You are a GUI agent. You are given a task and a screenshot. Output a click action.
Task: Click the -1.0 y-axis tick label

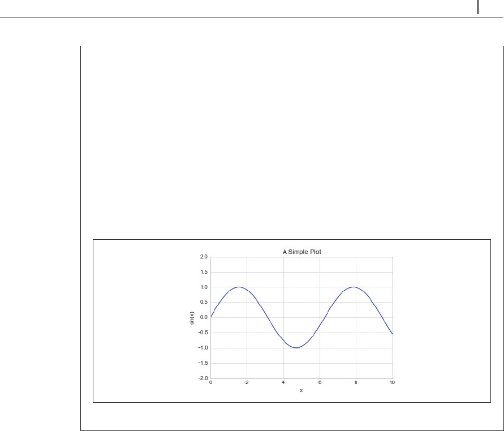[x=201, y=348]
